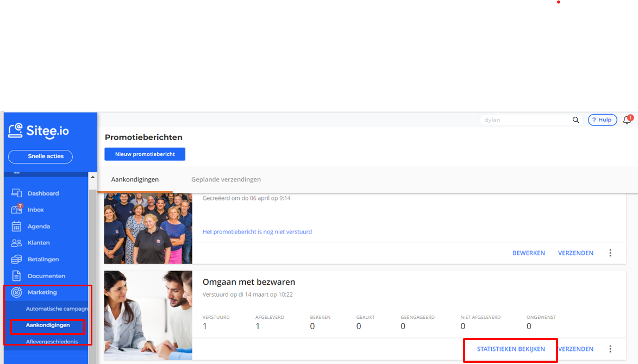Click Nieuw promotiebericht button
The image size is (638, 364).
145,154
